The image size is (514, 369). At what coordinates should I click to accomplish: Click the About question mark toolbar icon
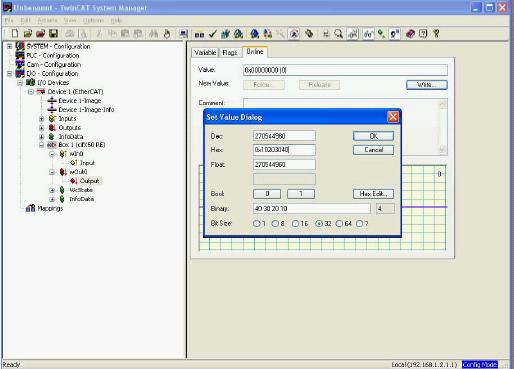click(x=436, y=33)
